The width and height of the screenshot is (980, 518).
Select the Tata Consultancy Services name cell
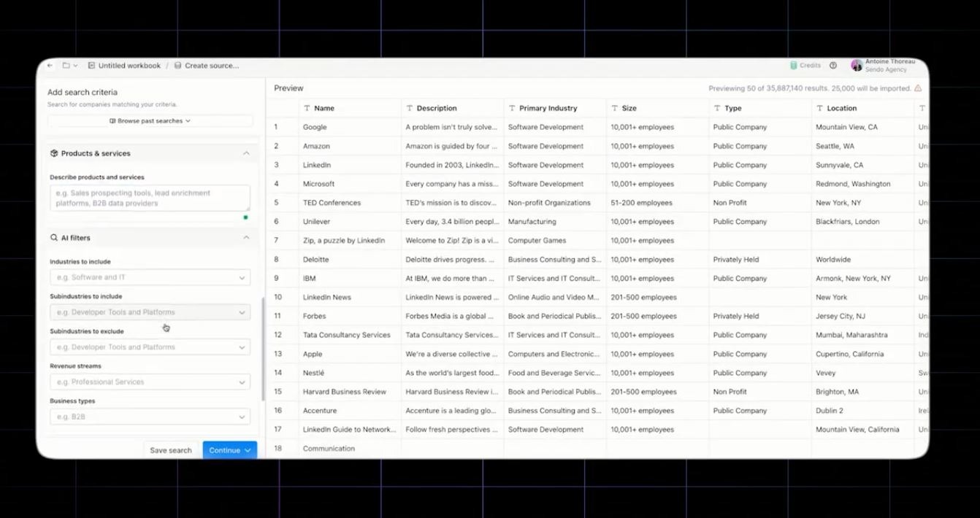point(350,336)
